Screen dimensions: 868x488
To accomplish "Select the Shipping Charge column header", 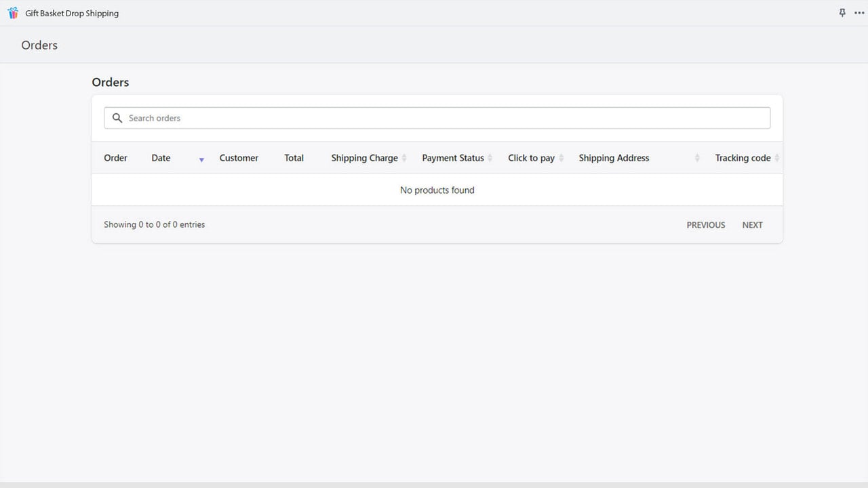I will (364, 158).
